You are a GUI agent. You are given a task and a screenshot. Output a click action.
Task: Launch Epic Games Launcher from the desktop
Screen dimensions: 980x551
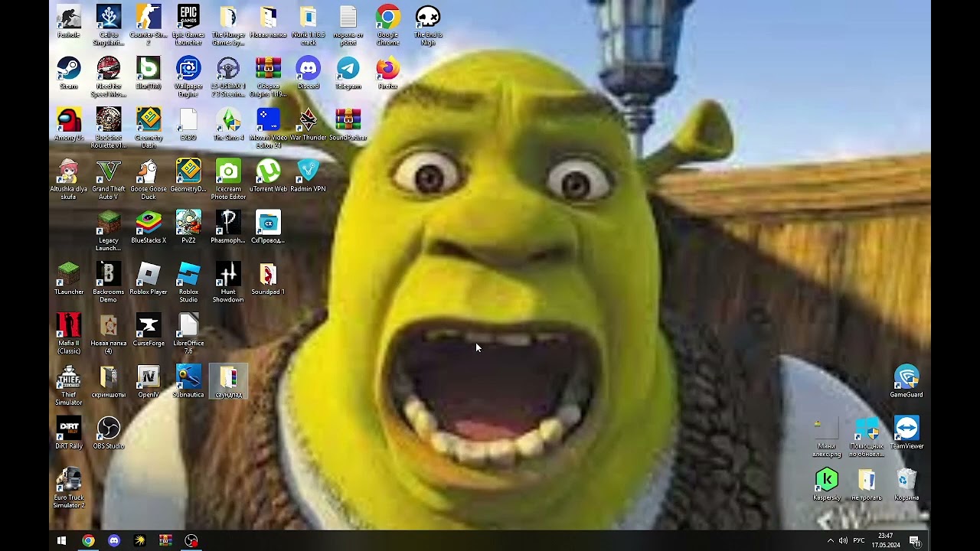188,25
